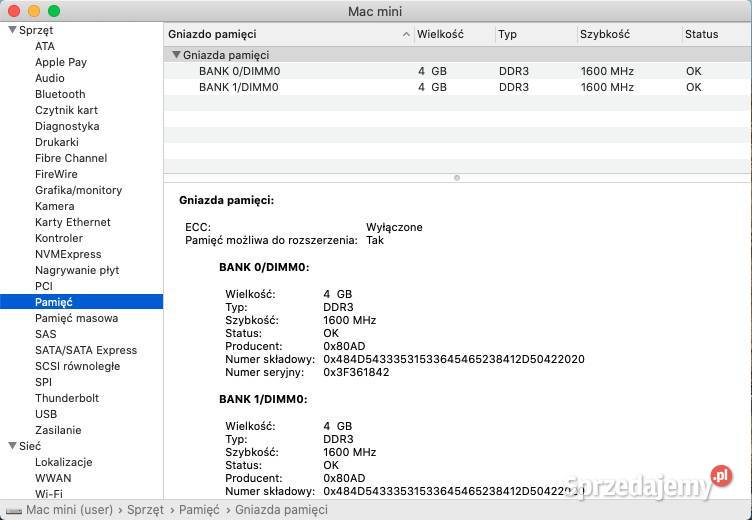752x520 pixels.
Task: Click Gniazda pamięci in the path bar
Action: coord(282,509)
